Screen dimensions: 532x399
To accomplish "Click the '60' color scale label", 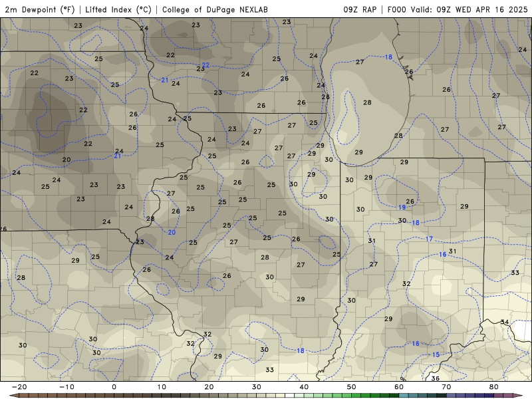I will 399,387.
